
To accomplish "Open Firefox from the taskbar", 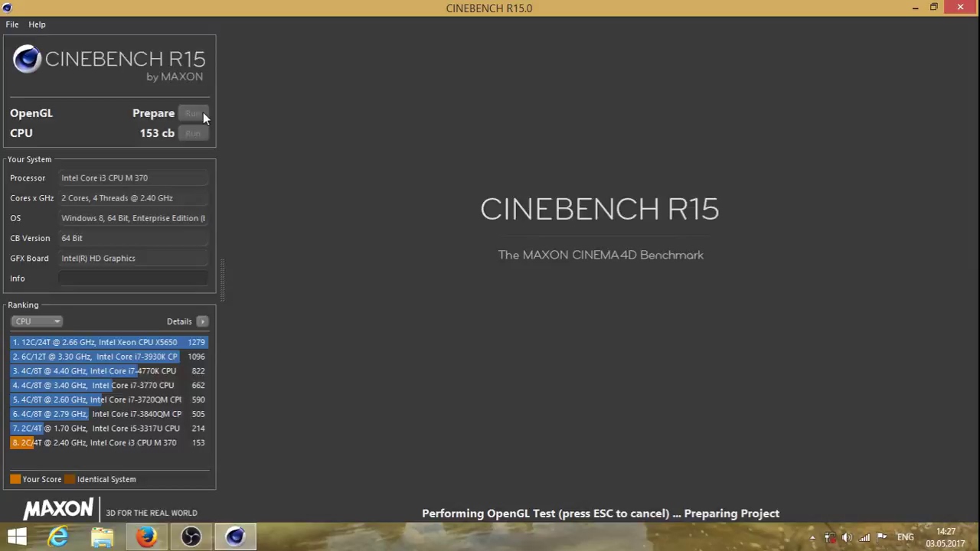I will (x=146, y=536).
